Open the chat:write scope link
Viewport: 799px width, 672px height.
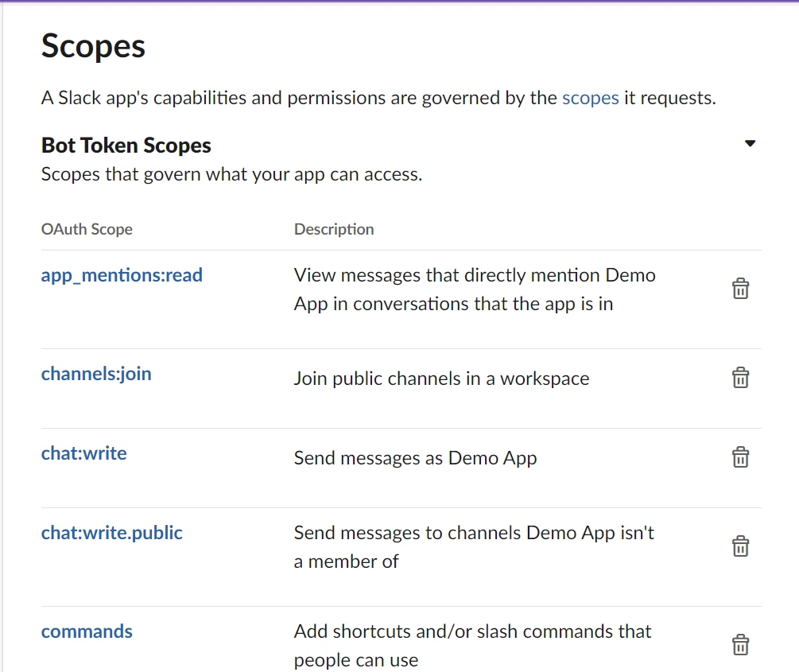[84, 453]
